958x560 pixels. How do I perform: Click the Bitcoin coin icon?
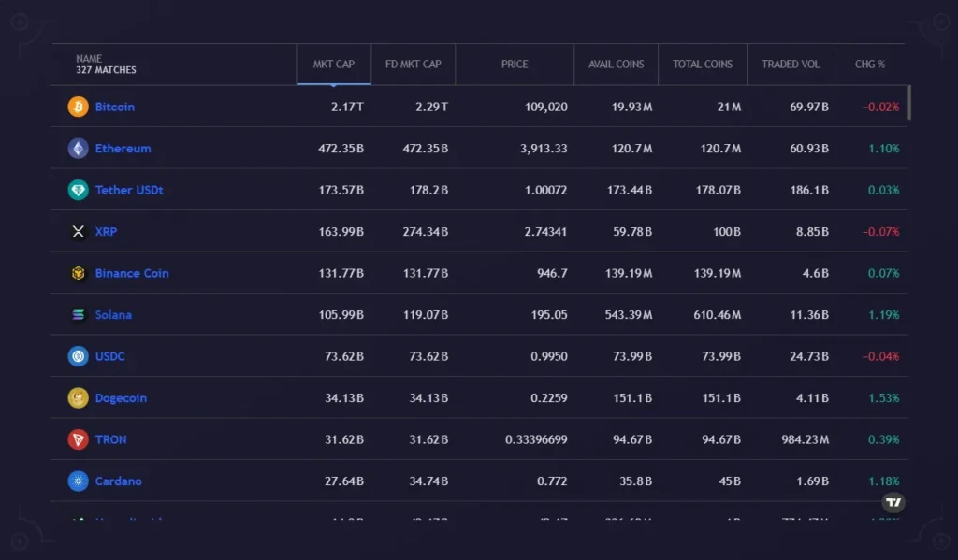tap(79, 106)
